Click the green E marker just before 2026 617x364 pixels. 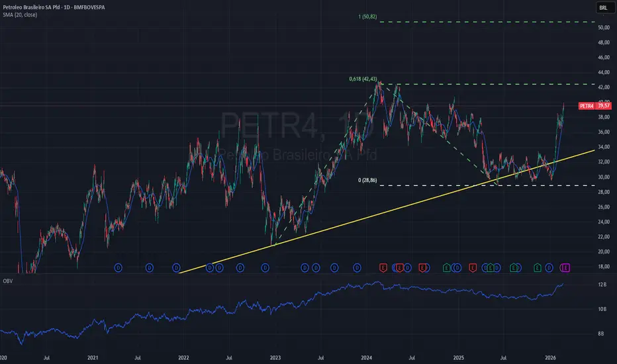(537, 268)
